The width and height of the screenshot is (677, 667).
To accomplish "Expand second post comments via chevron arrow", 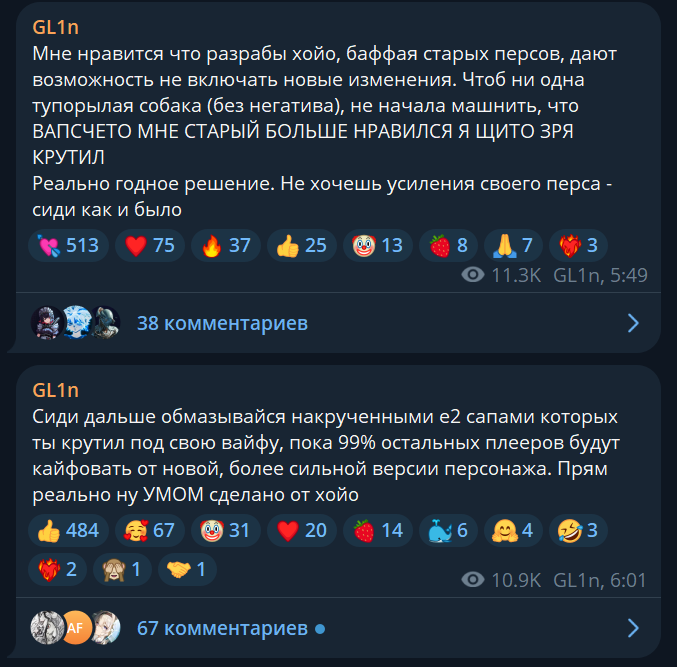I will (x=633, y=628).
